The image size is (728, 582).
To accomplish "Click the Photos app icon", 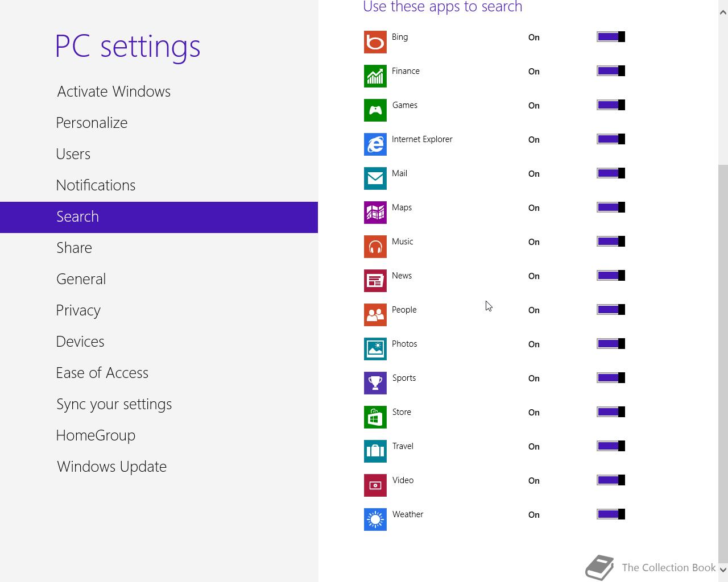I will tap(375, 349).
